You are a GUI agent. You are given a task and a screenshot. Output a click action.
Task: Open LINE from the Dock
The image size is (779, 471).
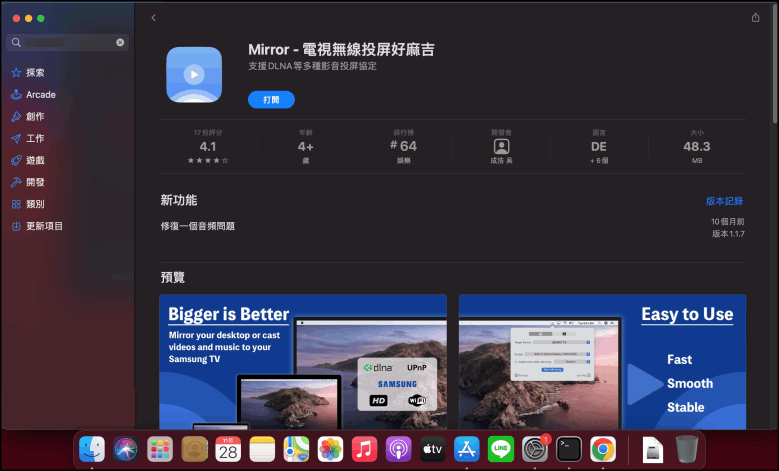click(x=501, y=449)
